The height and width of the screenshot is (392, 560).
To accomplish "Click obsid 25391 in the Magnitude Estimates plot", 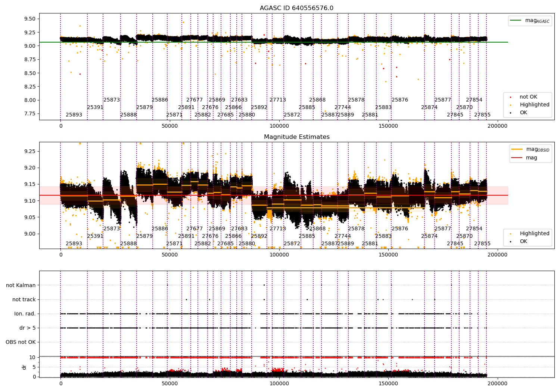I will [95, 236].
